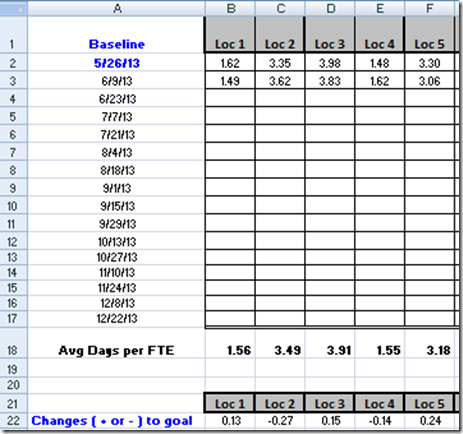This screenshot has width=463, height=434.
Task: Select Loc 5 header cell in row 1
Action: pos(429,35)
